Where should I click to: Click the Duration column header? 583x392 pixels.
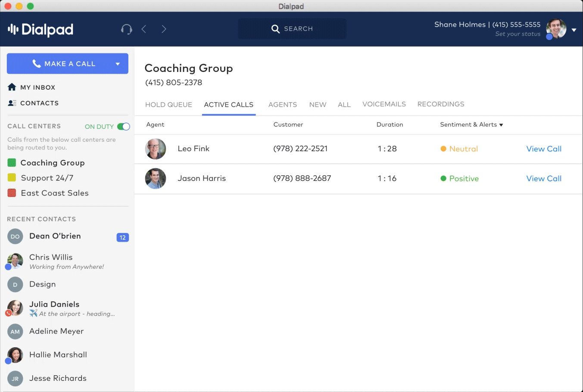[x=390, y=124]
